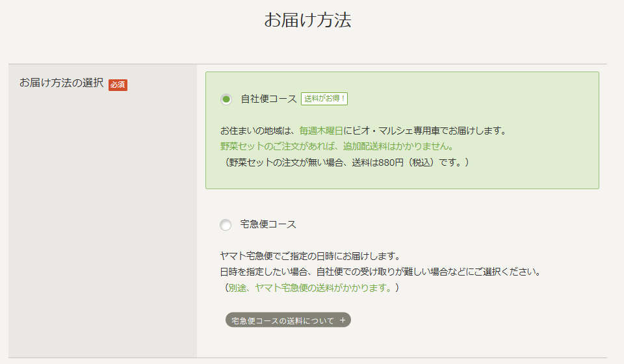Click the 宅急便コース option label
This screenshot has width=624, height=364.
(268, 224)
